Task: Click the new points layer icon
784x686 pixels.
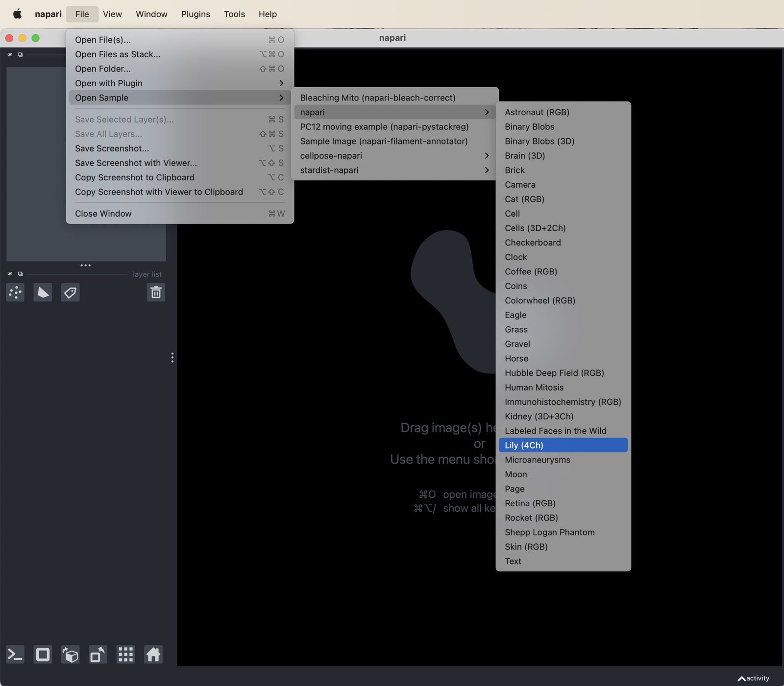Action: click(15, 293)
